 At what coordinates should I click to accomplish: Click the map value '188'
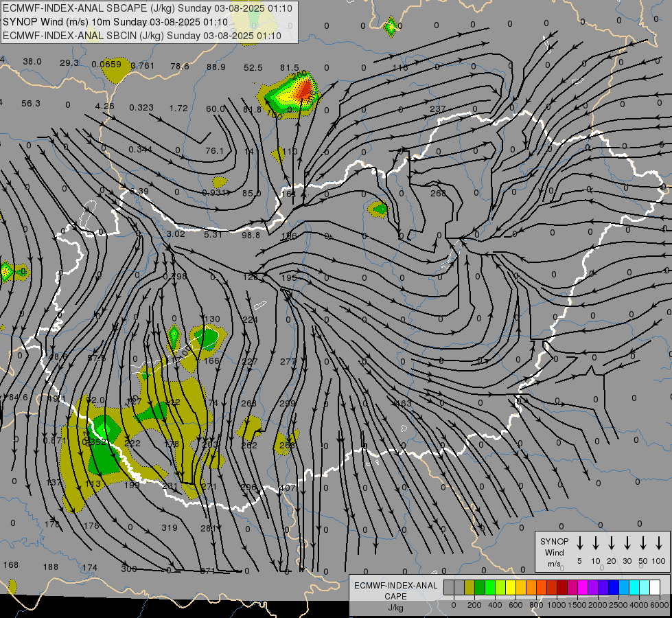pyautogui.click(x=51, y=567)
